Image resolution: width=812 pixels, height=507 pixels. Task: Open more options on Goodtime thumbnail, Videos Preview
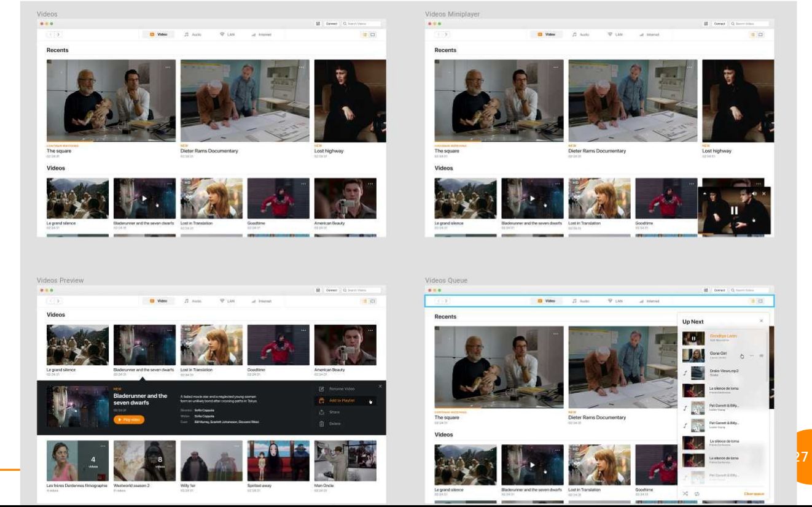coord(303,331)
